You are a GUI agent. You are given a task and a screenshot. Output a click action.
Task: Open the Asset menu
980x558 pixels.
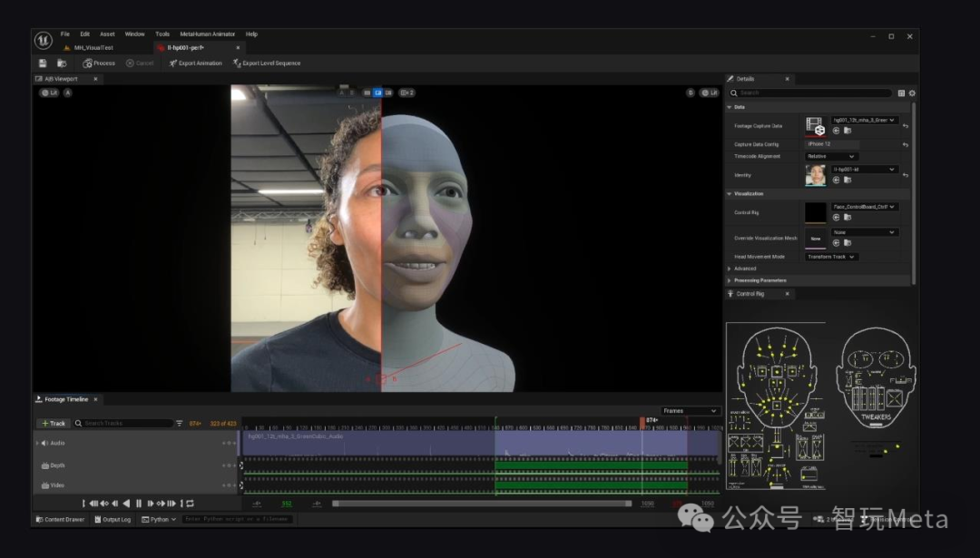tap(107, 34)
